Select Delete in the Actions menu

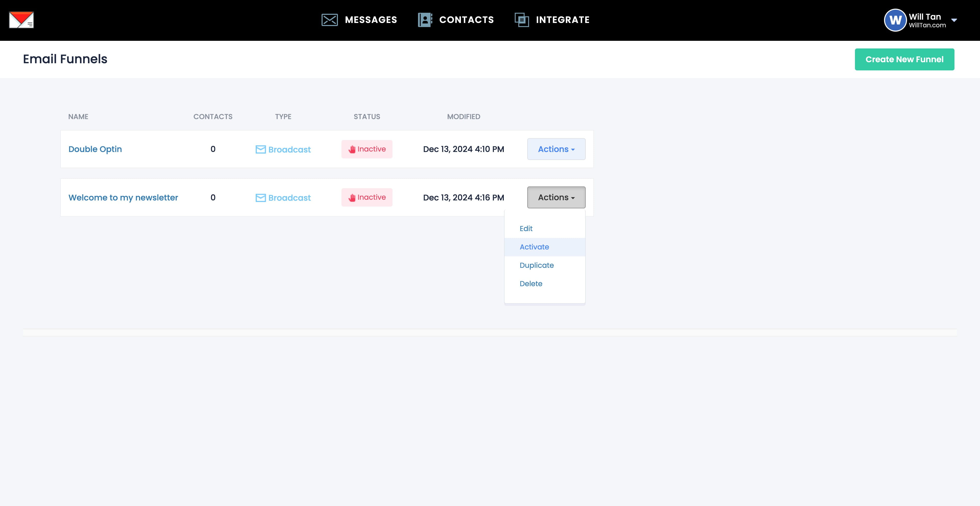pos(531,284)
